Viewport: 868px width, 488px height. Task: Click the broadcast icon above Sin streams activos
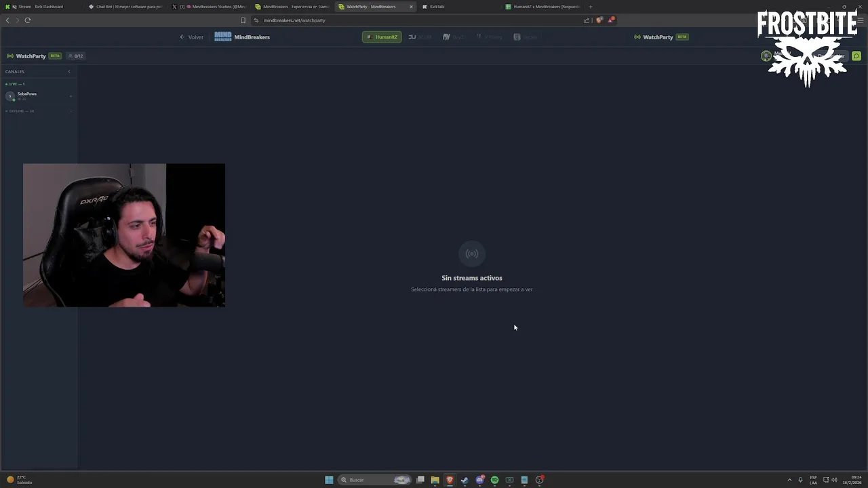[x=472, y=254]
